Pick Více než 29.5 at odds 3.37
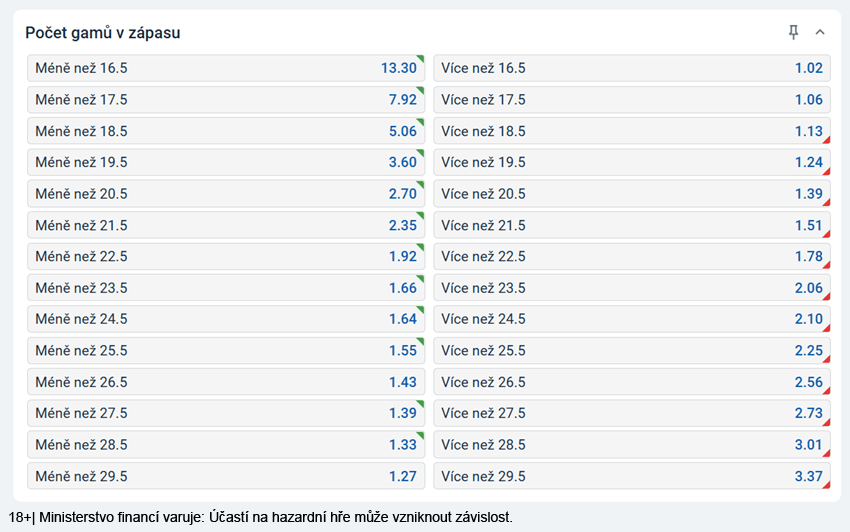The image size is (850, 532). pos(631,476)
